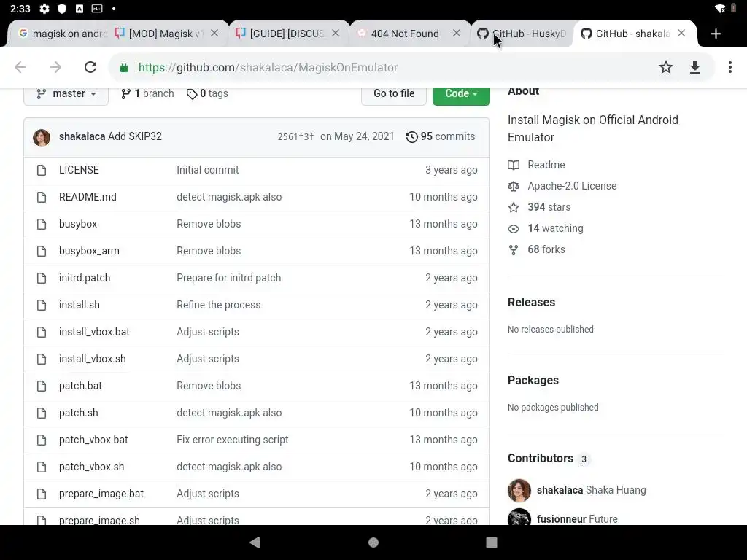The image size is (747, 560).
Task: View the 394 stars link
Action: click(549, 207)
